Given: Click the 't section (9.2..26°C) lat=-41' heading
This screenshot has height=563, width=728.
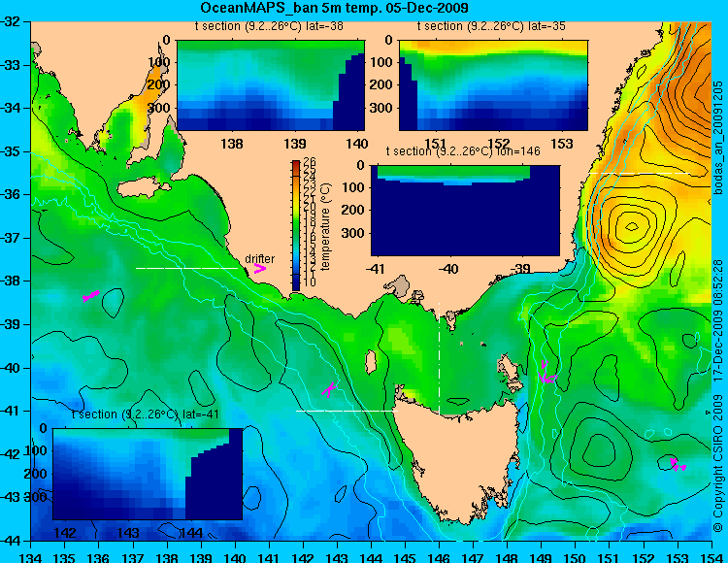Looking at the screenshot, I should tap(146, 414).
